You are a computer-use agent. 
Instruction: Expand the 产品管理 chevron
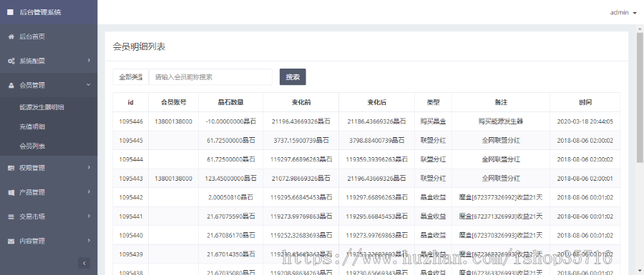click(x=89, y=192)
